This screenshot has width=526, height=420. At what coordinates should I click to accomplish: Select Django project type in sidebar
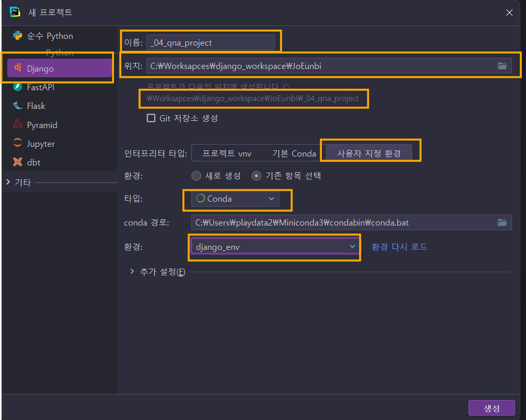click(x=60, y=68)
